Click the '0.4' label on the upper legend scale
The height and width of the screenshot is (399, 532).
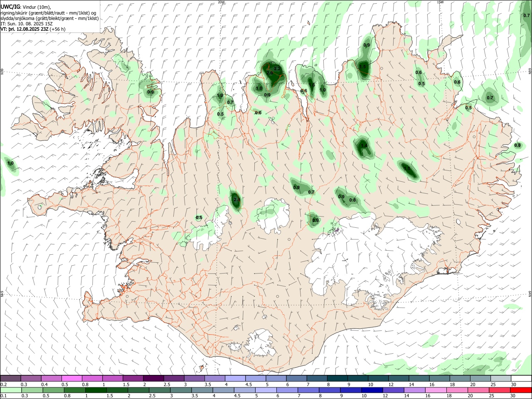coord(44,384)
